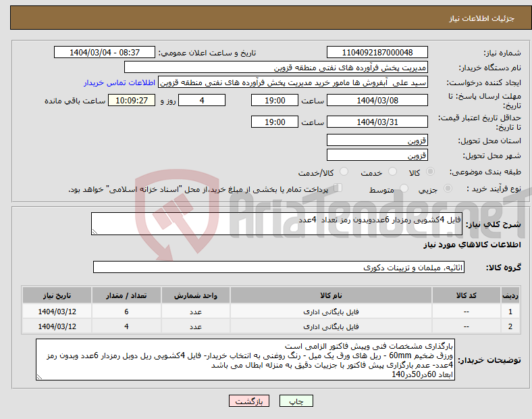Select the متوسط purchase type radio

404,188
